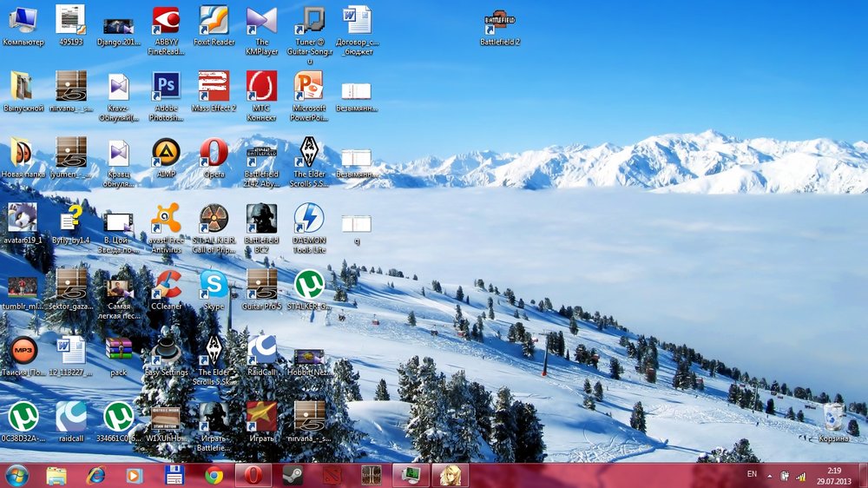Click the Steam icon in the taskbar
This screenshot has height=488, width=868.
tap(293, 475)
